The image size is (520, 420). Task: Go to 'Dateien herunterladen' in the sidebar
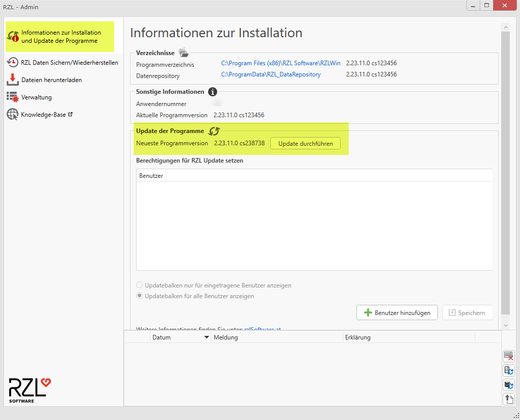tap(51, 80)
